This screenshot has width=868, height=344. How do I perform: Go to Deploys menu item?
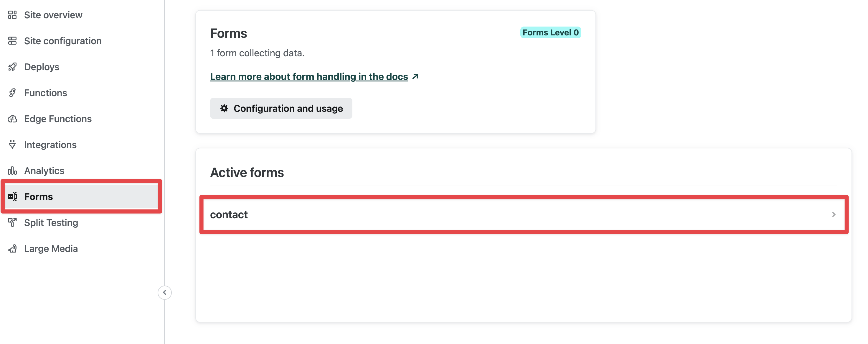(42, 67)
